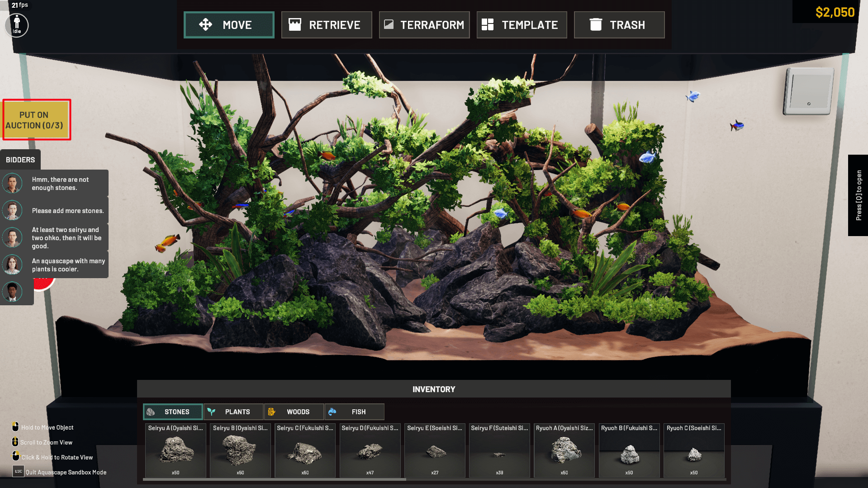Switch to Terraform mode
This screenshot has width=868, height=488.
click(424, 25)
